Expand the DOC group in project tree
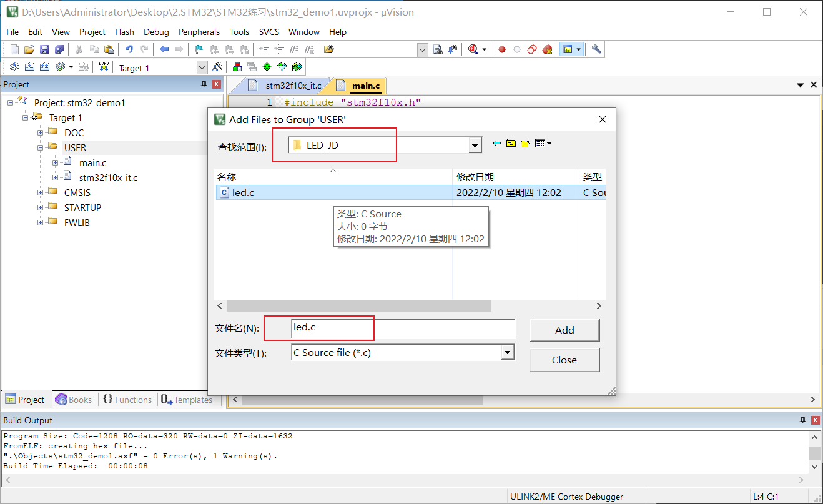Screen dimensions: 823x504 (41, 132)
